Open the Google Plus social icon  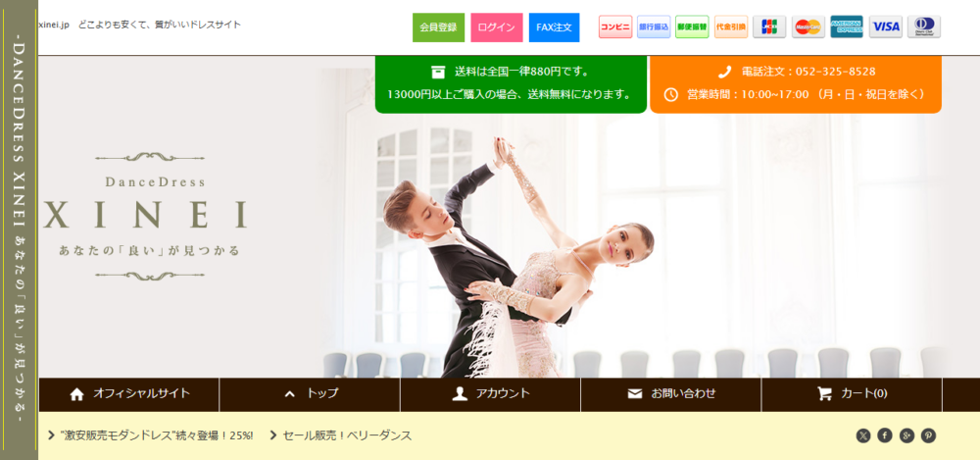(x=906, y=435)
